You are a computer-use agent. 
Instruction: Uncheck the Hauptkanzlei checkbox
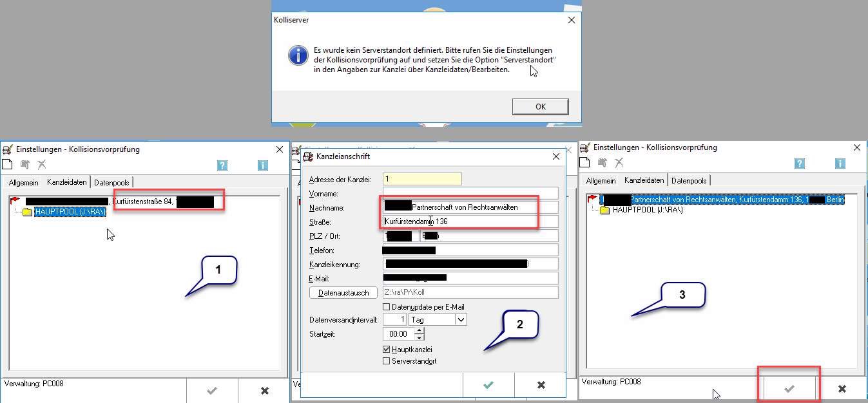pos(387,350)
